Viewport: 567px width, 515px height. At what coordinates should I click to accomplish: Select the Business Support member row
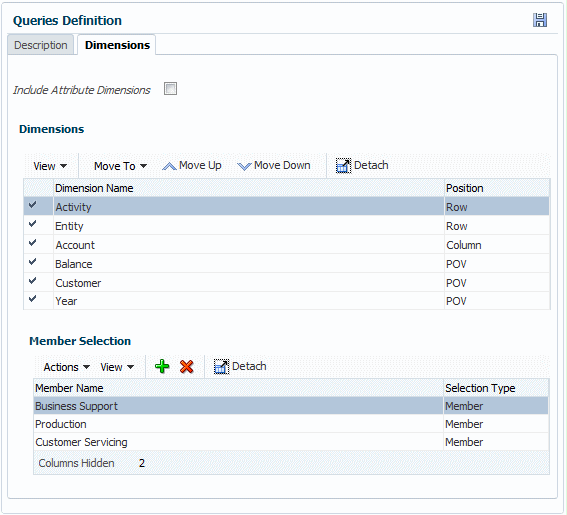click(291, 406)
